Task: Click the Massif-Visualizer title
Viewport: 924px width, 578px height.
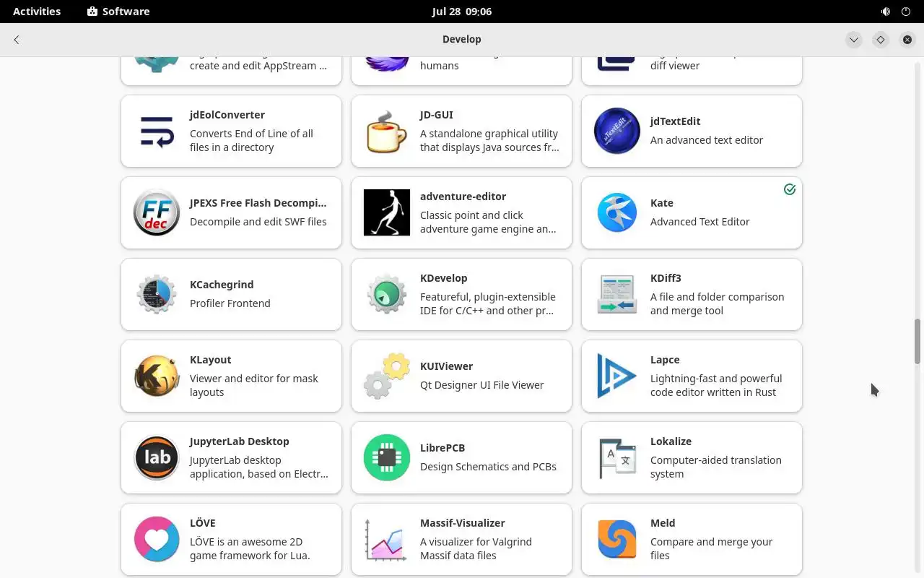Action: point(462,523)
